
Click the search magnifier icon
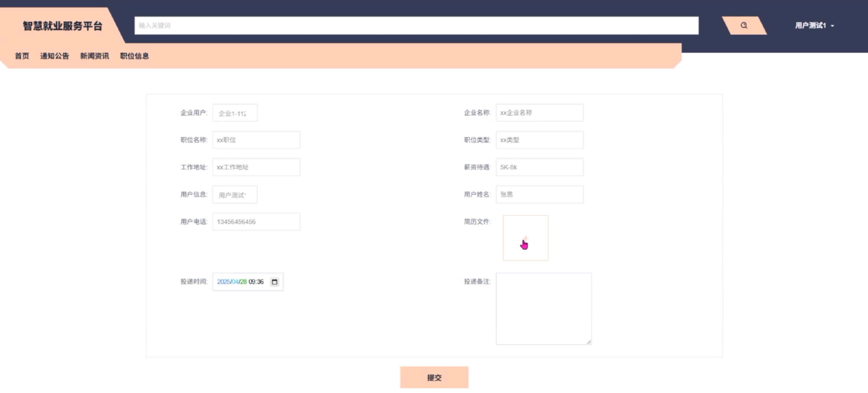click(744, 25)
